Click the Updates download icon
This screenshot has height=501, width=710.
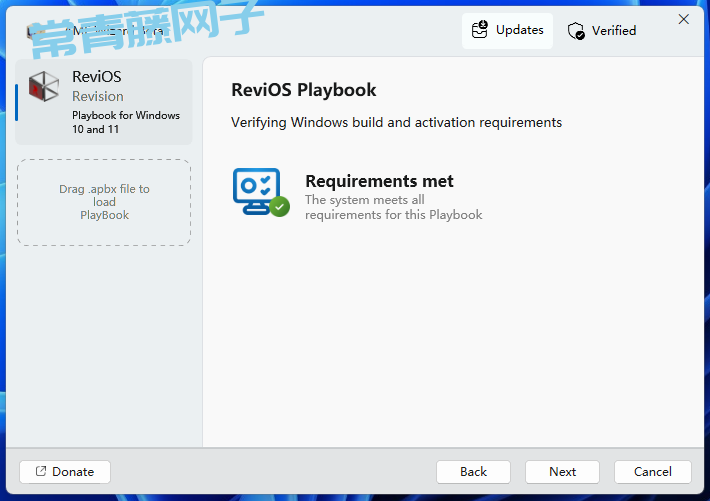tap(481, 30)
